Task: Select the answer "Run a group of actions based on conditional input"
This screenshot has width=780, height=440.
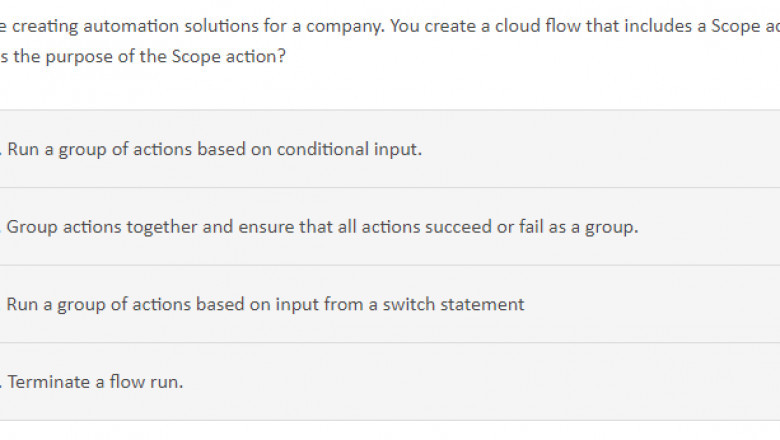Action: (x=214, y=150)
